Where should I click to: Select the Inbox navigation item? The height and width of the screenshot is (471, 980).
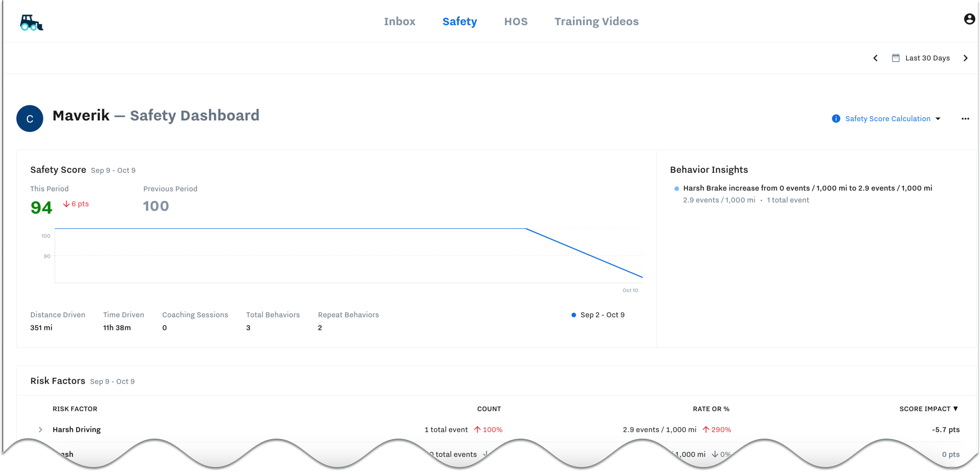(x=399, y=21)
